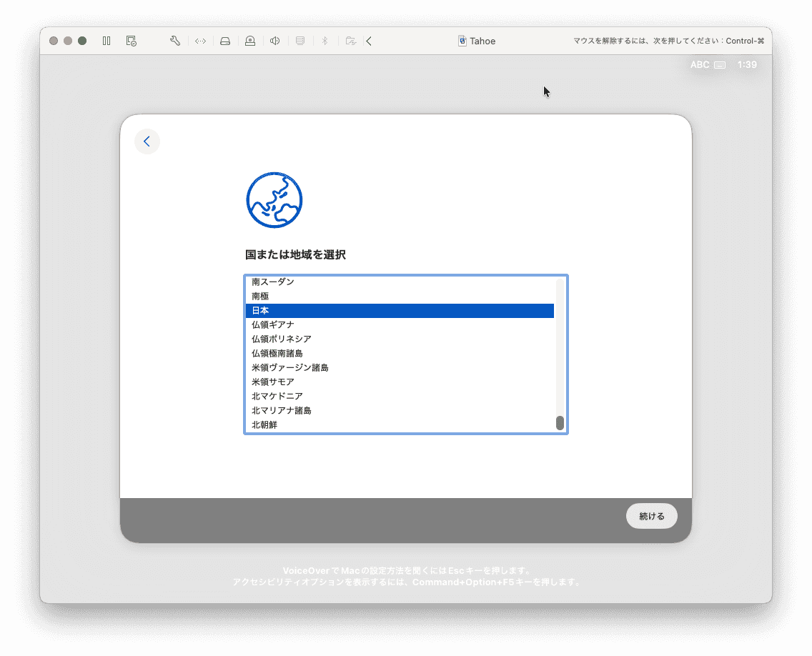Open the ABC input source menu

coord(707,65)
